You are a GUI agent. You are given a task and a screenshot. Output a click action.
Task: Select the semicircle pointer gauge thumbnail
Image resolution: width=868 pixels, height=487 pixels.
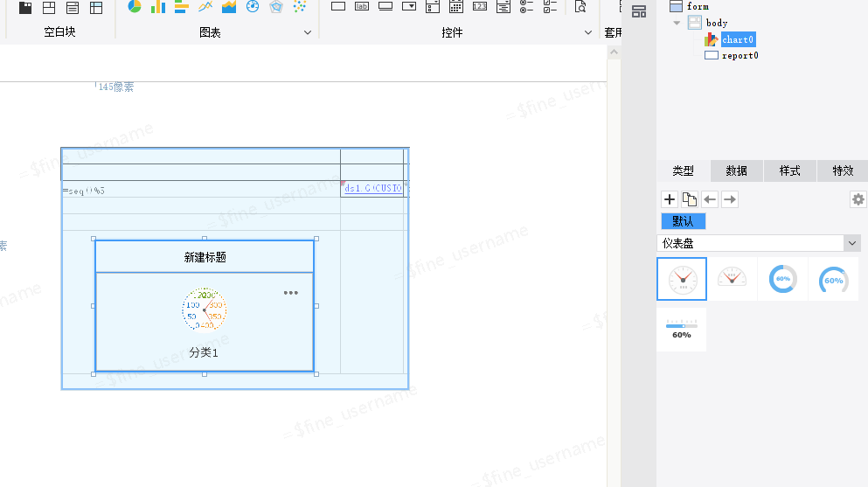click(732, 279)
